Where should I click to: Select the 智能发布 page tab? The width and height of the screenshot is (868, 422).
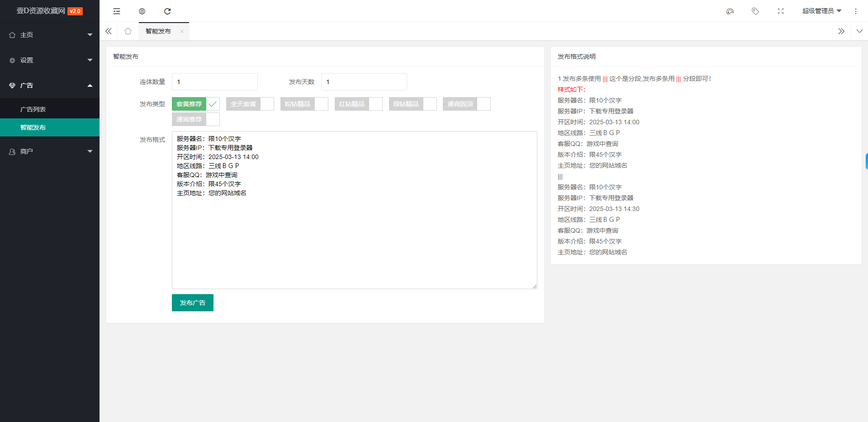click(158, 31)
